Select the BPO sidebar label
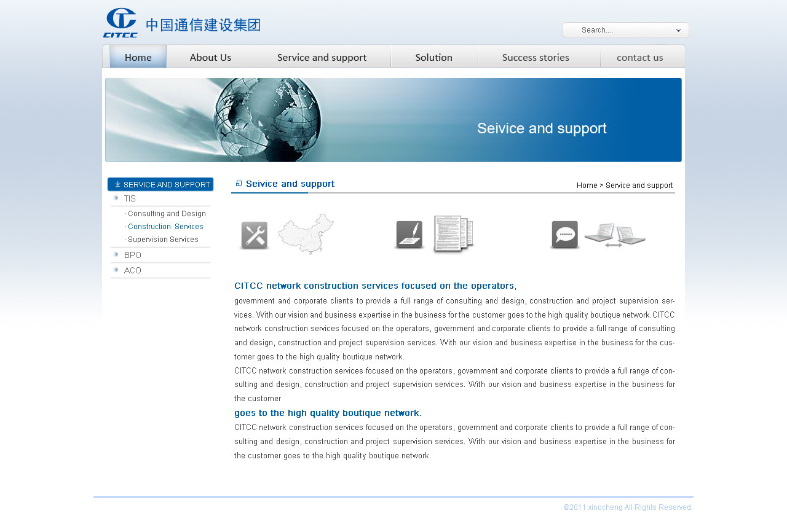The image size is (787, 532). (x=133, y=255)
